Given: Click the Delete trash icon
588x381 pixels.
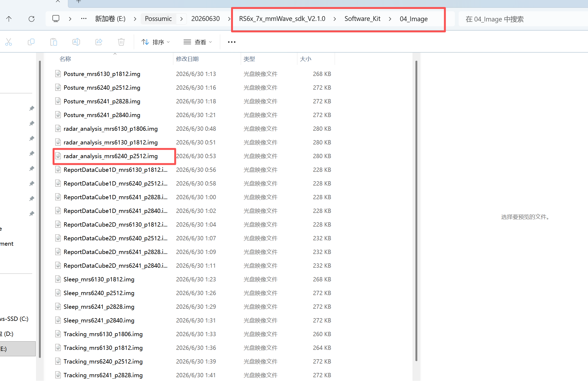Looking at the screenshot, I should click(x=121, y=42).
